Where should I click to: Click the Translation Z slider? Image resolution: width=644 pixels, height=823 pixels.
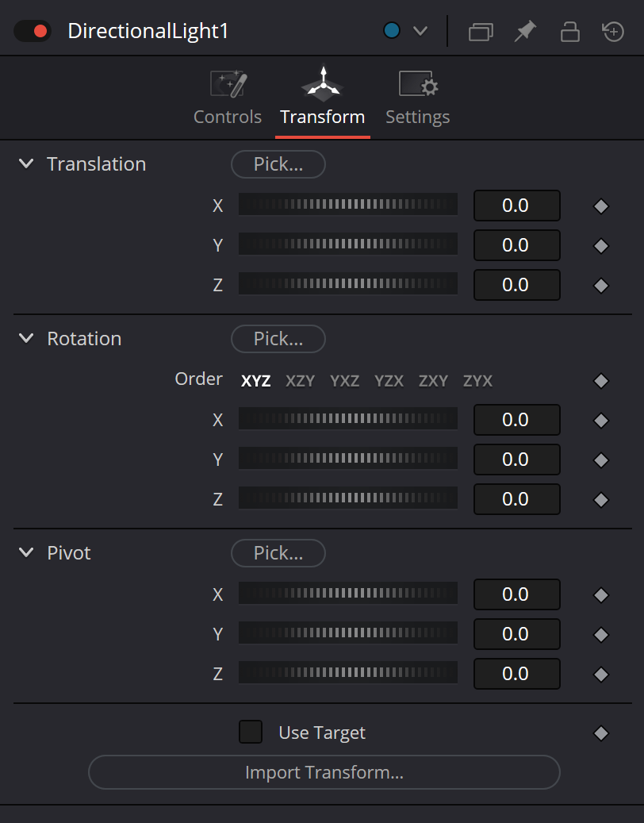click(x=348, y=283)
